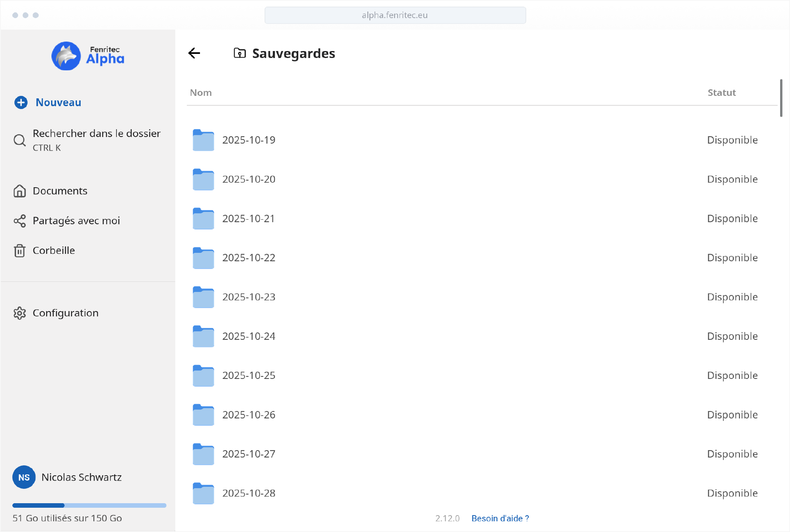Select folder name 2025-10-28
The width and height of the screenshot is (790, 532).
(249, 493)
